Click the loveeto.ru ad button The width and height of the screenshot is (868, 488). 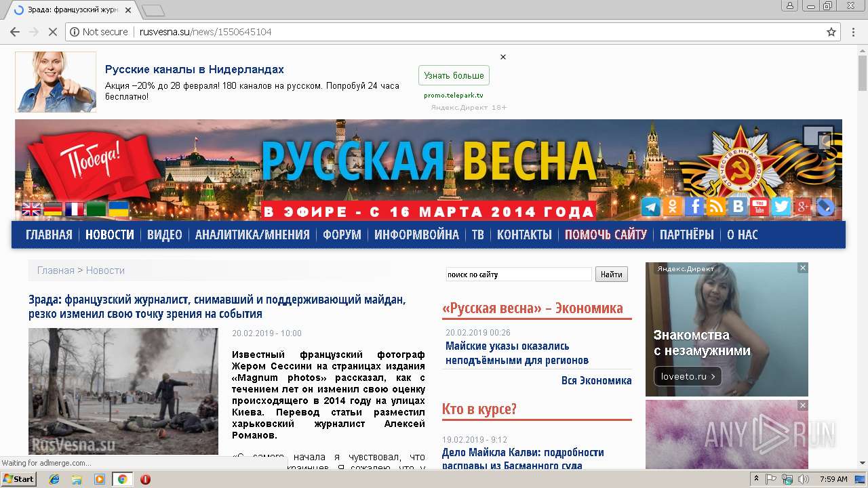coord(688,375)
